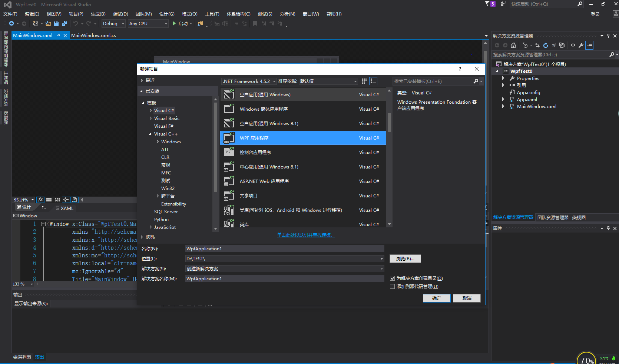Click the New Project toolbar icon
This screenshot has height=364, width=619.
click(35, 24)
